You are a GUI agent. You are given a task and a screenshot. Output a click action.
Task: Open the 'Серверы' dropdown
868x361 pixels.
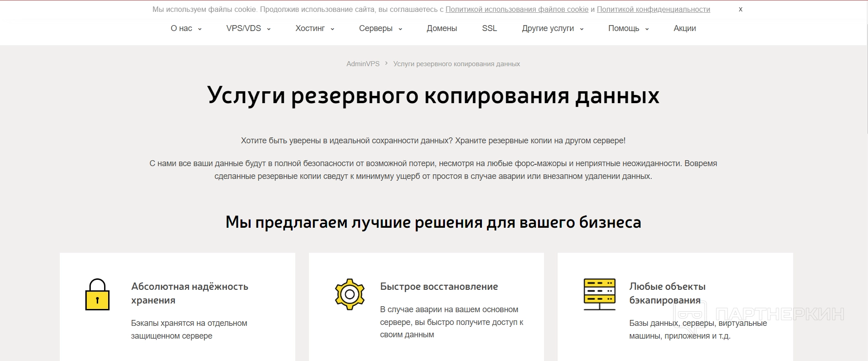(x=380, y=28)
